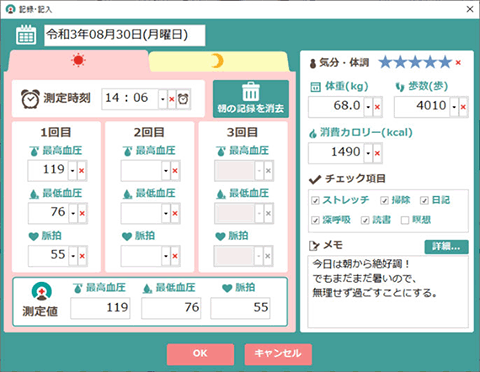Set current time with small alarm clock icon

point(183,99)
